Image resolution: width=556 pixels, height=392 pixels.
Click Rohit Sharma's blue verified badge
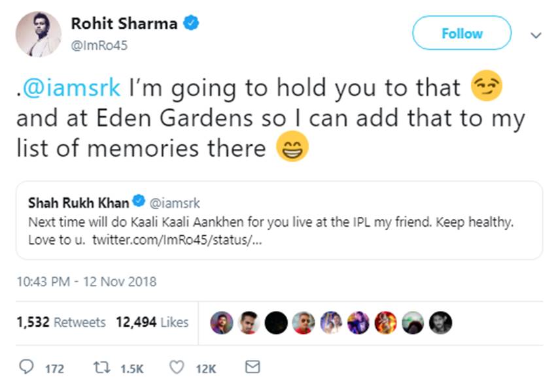(191, 24)
